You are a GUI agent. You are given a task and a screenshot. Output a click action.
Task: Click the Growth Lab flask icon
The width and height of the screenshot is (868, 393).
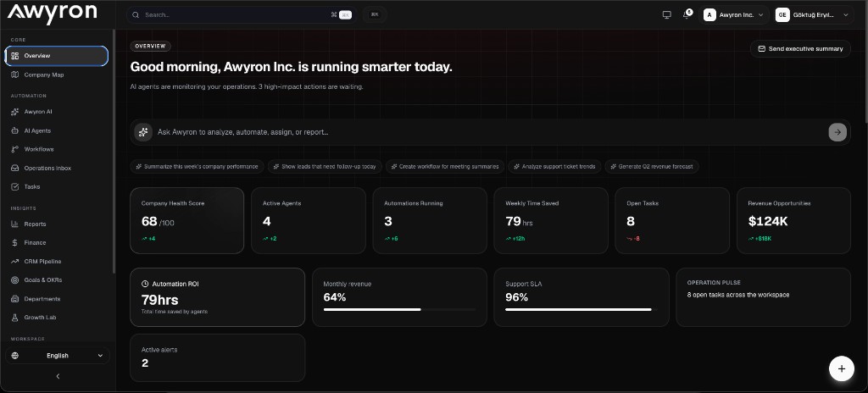(x=15, y=318)
